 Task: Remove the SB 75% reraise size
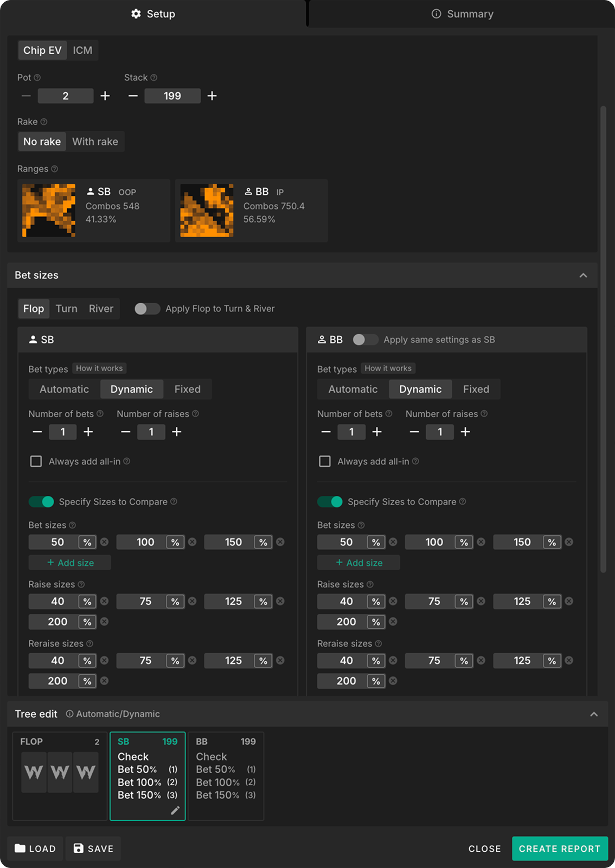tap(192, 660)
